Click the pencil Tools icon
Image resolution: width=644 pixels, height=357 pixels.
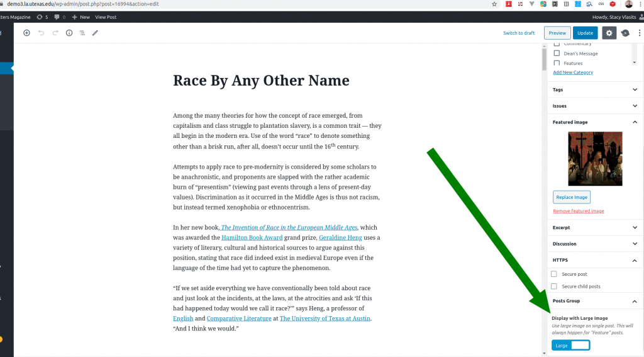tap(96, 33)
